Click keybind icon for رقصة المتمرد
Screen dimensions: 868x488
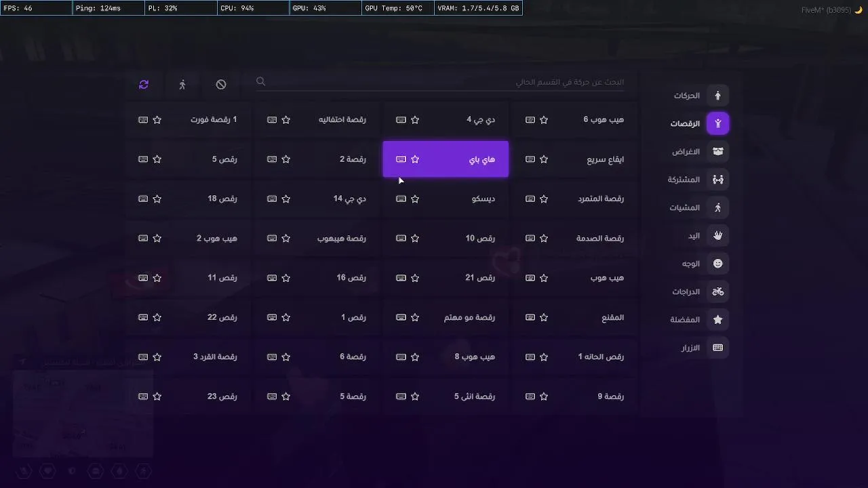pos(530,199)
